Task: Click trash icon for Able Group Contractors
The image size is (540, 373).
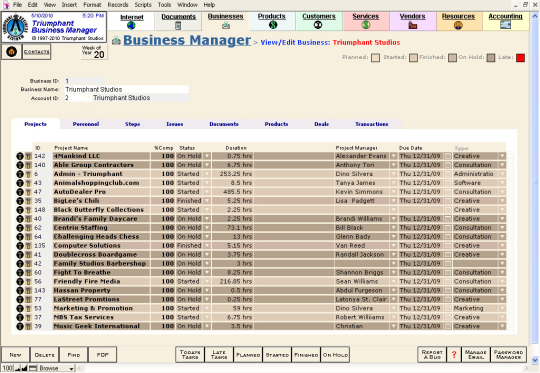Action: (28, 165)
